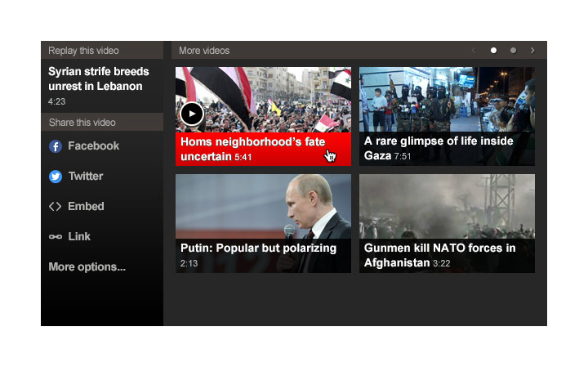
Task: Open the Embed option label
Action: [86, 207]
